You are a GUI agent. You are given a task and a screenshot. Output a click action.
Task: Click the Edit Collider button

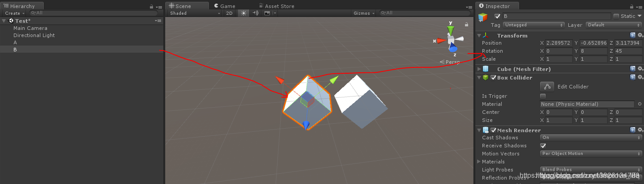pyautogui.click(x=547, y=86)
